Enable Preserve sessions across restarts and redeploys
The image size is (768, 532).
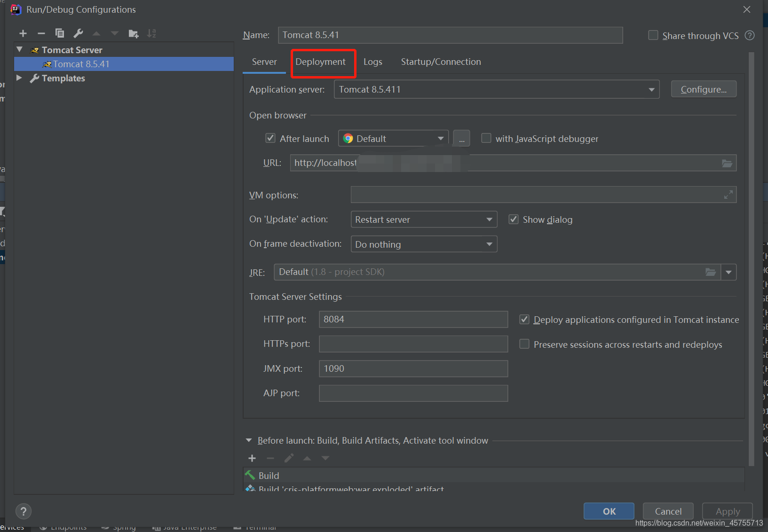524,344
